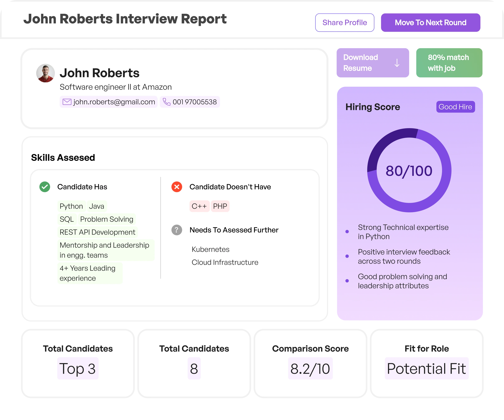Image resolution: width=504 pixels, height=420 pixels.
Task: Open John Roberts' profile photo
Action: click(x=46, y=73)
